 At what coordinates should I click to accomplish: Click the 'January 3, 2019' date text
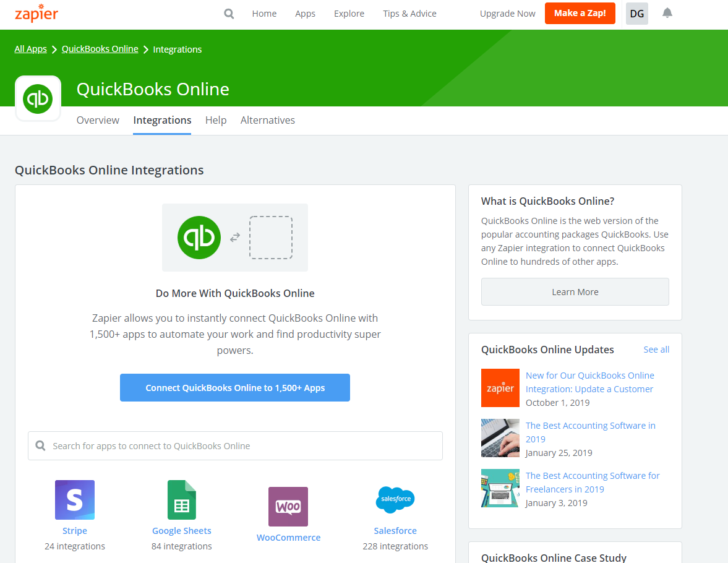pyautogui.click(x=556, y=503)
